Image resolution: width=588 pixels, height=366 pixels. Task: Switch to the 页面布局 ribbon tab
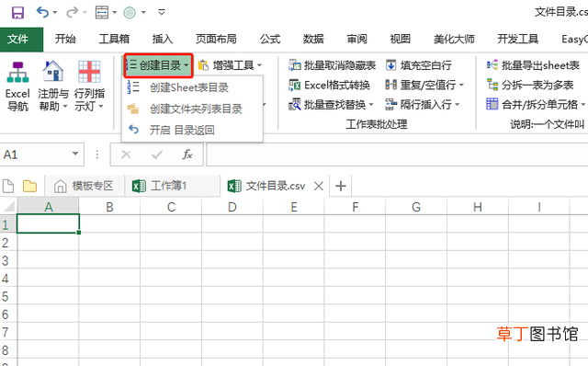tap(216, 39)
